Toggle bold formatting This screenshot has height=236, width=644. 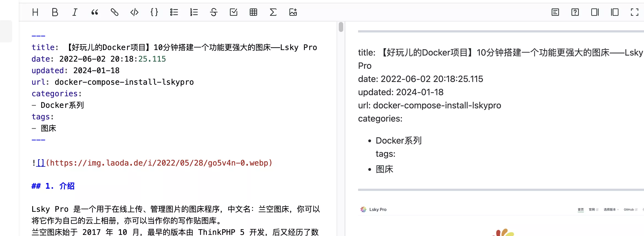[x=55, y=12]
